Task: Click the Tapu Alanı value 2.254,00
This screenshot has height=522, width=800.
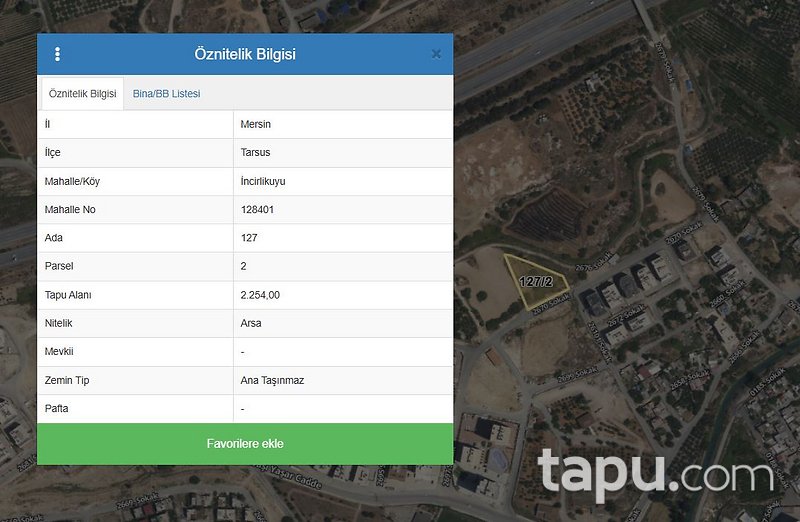Action: tap(260, 295)
